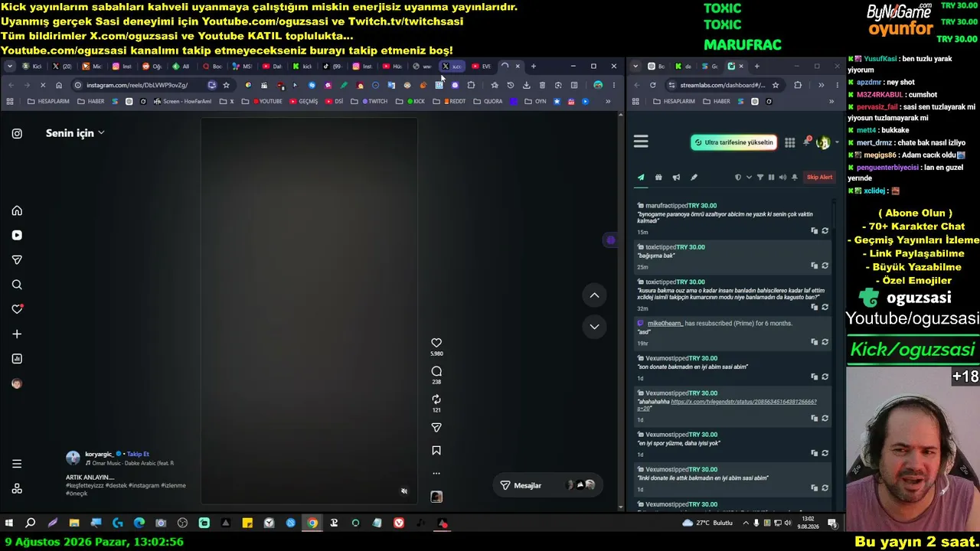Viewport: 980px width, 551px height.
Task: Go to the next reel
Action: 594,327
